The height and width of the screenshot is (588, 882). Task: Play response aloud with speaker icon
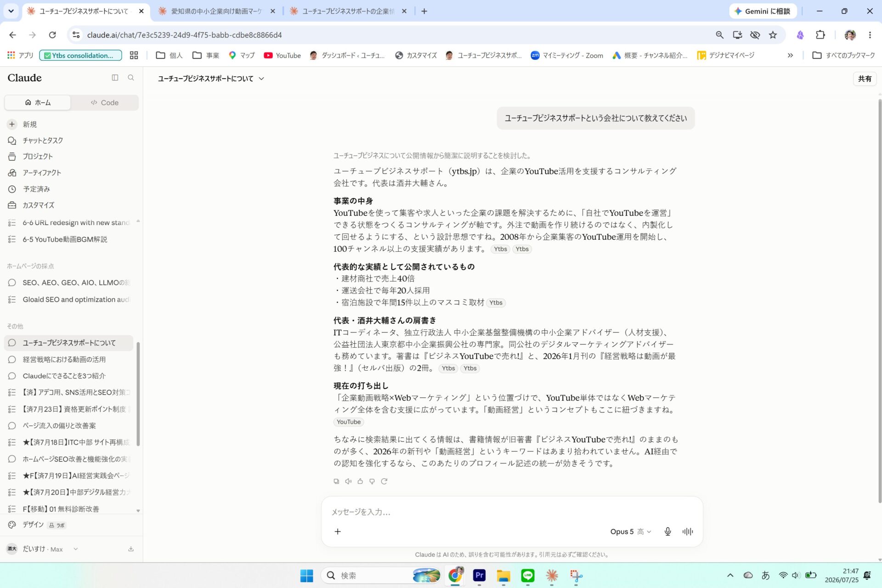tap(348, 481)
